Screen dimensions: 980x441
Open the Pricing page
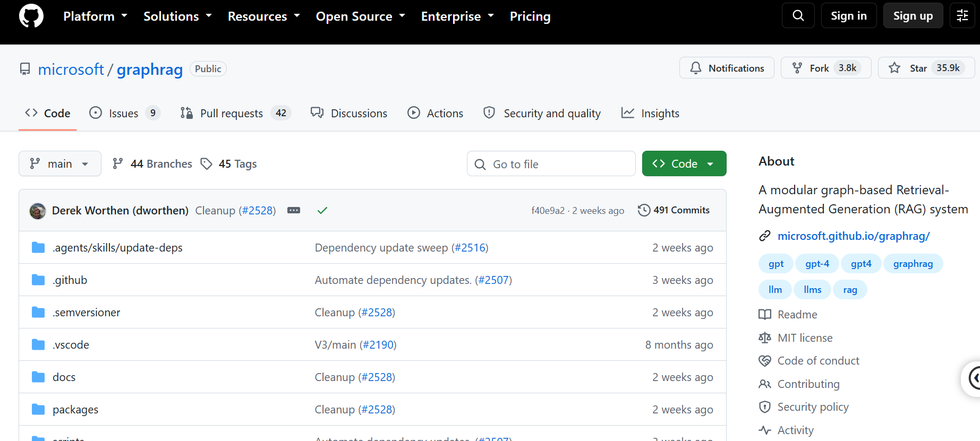pyautogui.click(x=530, y=16)
